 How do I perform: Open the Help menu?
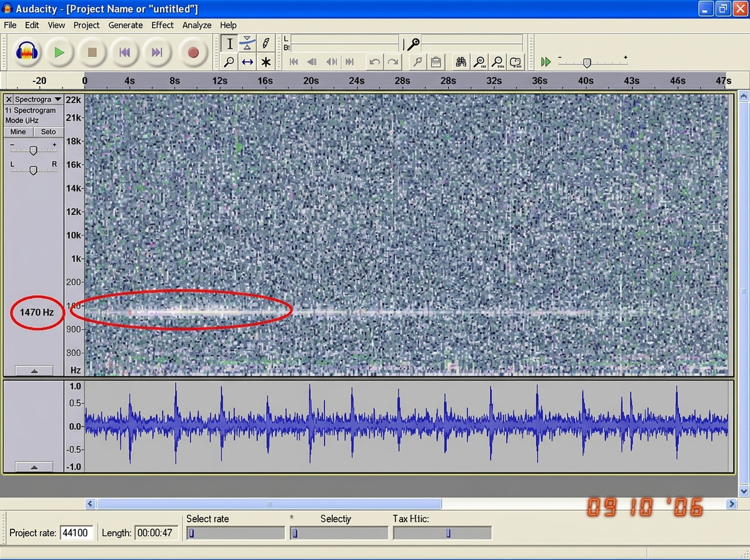click(x=228, y=25)
